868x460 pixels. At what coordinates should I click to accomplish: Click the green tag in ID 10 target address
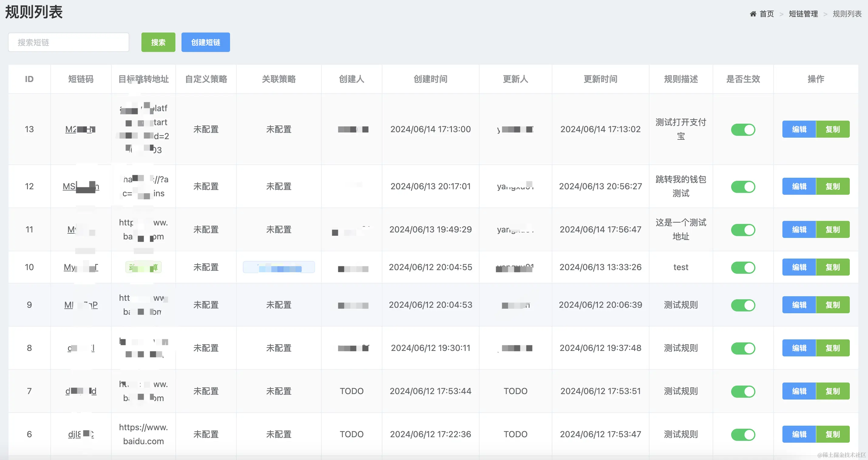click(143, 267)
